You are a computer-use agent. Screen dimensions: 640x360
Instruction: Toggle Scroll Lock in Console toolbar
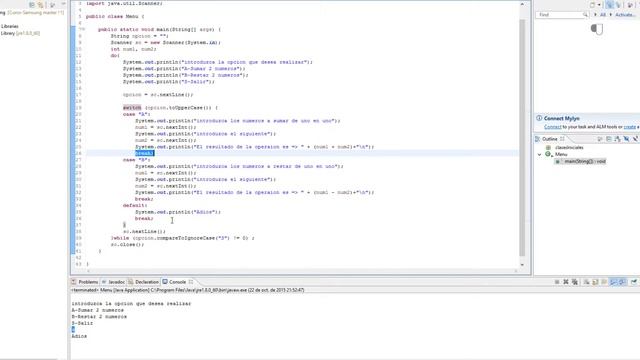click(595, 282)
